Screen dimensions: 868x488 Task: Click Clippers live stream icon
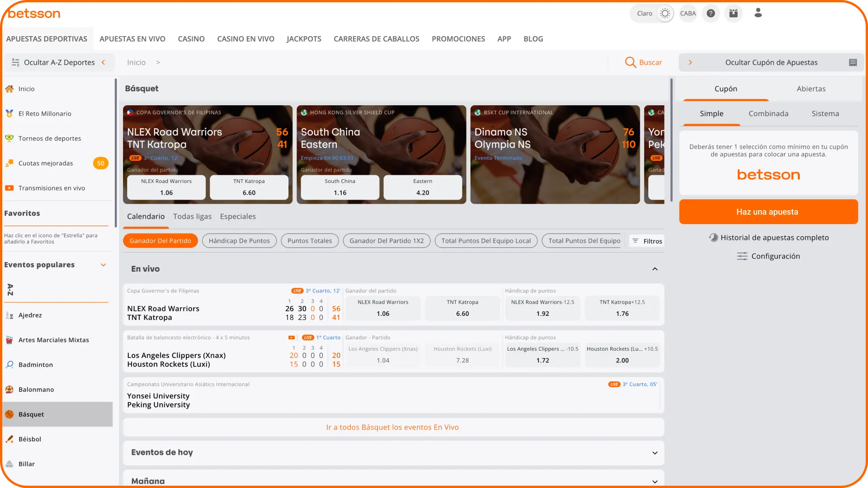pos(292,338)
